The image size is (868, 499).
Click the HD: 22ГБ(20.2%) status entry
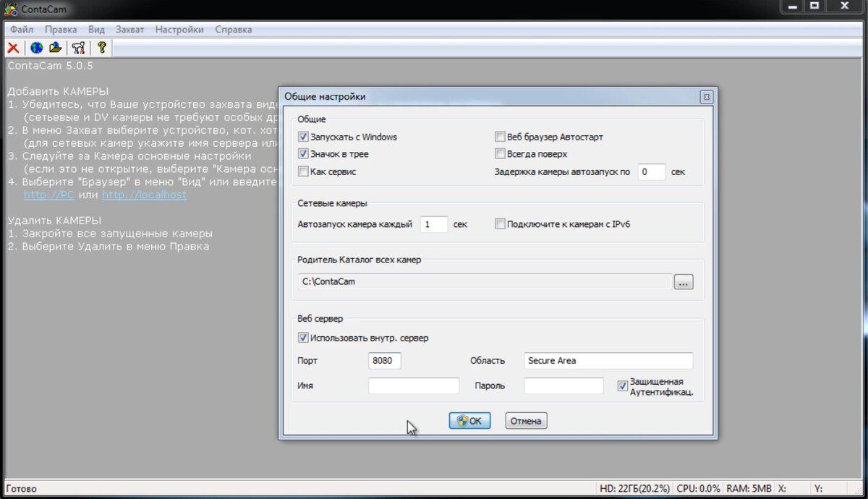click(x=634, y=489)
